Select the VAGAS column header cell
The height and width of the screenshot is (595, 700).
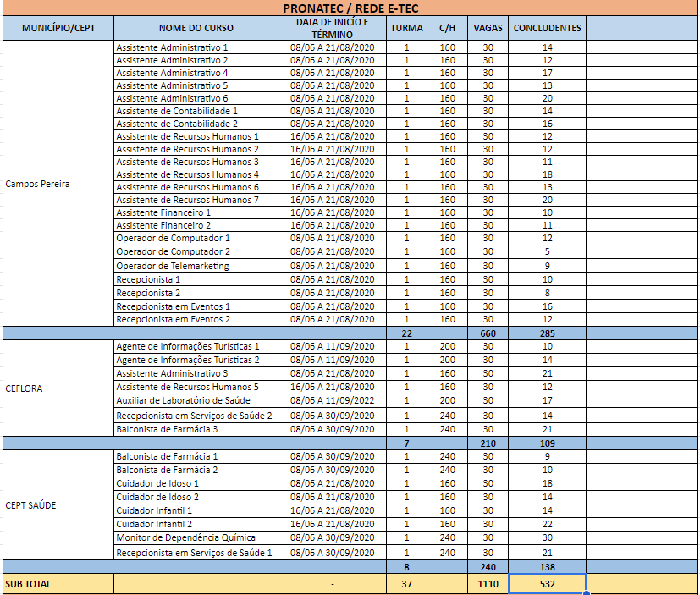488,28
